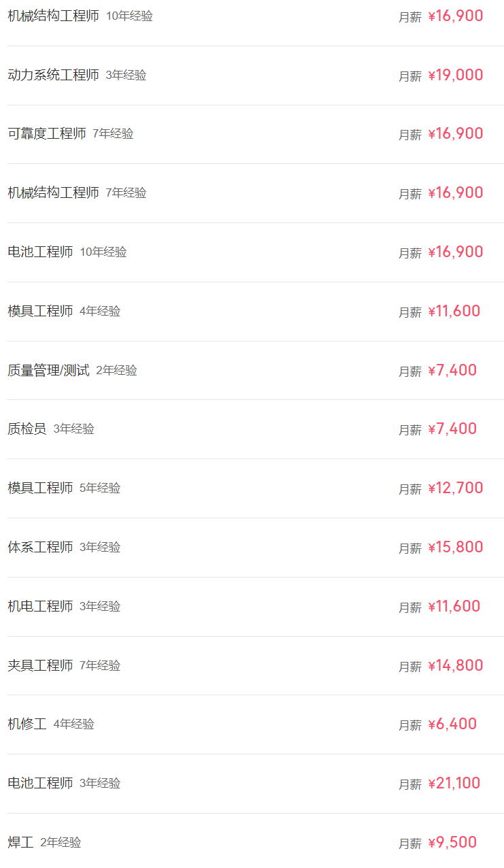
Task: Select the ¥15,800 salary figure
Action: [456, 548]
